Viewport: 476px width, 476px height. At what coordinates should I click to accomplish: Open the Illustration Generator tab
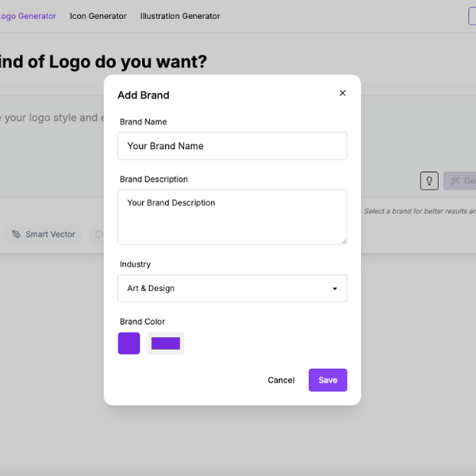pyautogui.click(x=180, y=16)
